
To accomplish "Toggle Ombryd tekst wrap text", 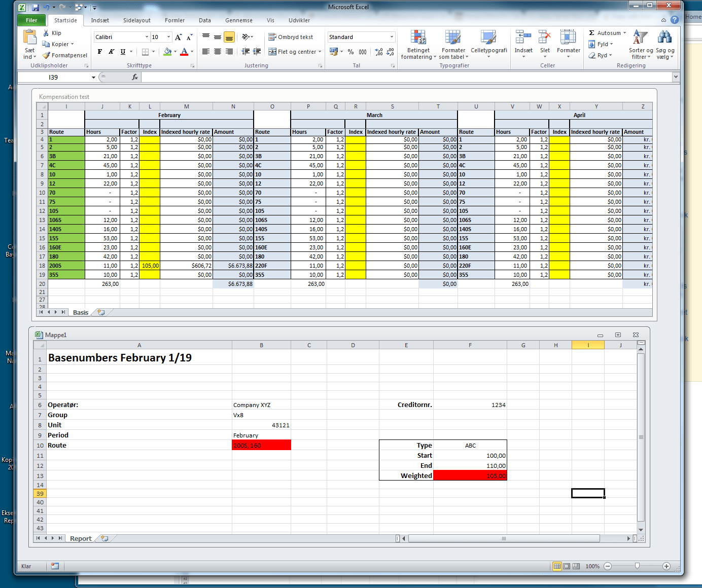I will (291, 37).
